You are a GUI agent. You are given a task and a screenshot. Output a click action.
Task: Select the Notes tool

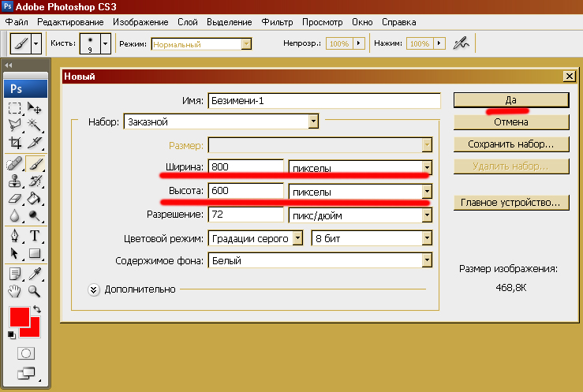point(15,274)
